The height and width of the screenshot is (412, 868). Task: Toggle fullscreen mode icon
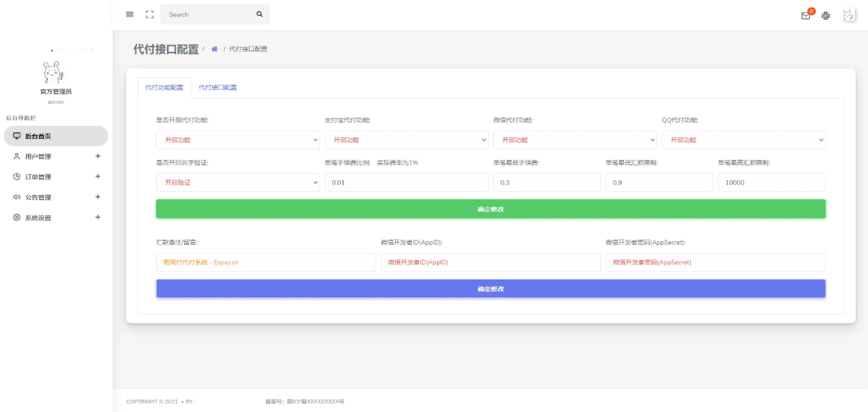(150, 14)
